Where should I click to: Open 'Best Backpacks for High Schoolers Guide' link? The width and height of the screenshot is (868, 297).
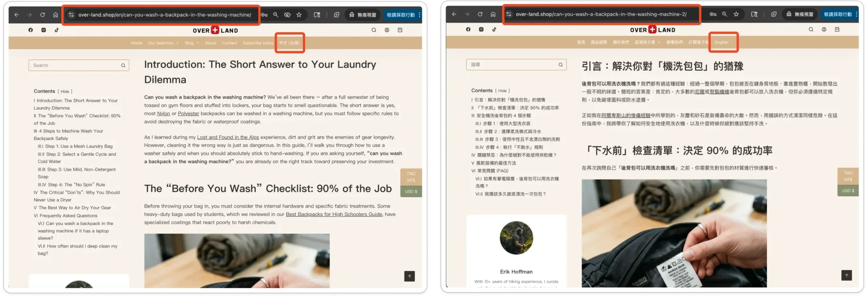pos(334,214)
